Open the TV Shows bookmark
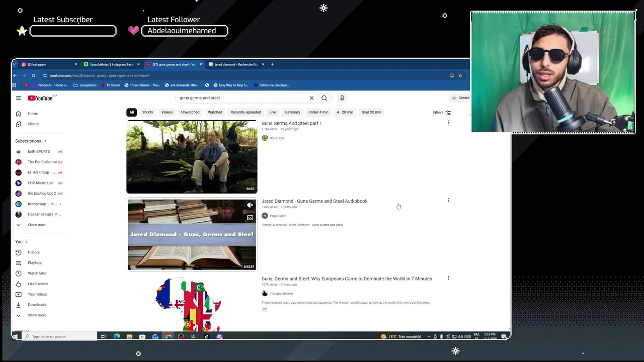644x362 pixels. click(110, 85)
